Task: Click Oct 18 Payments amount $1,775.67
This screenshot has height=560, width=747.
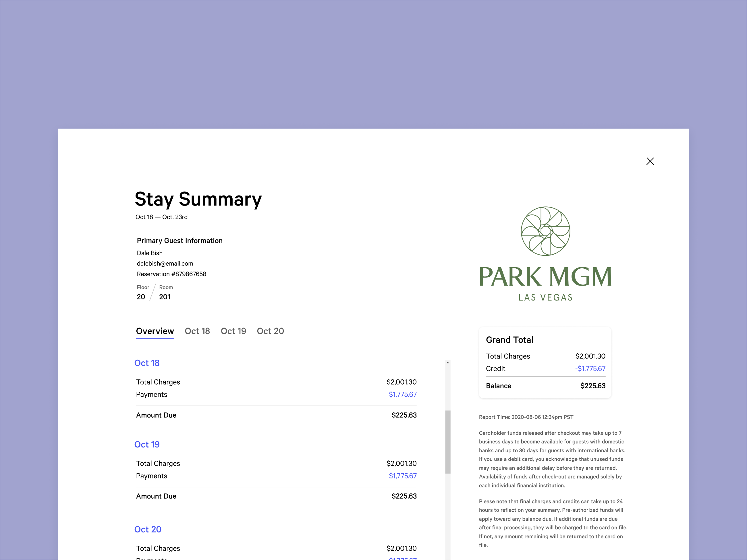Action: [x=403, y=395]
